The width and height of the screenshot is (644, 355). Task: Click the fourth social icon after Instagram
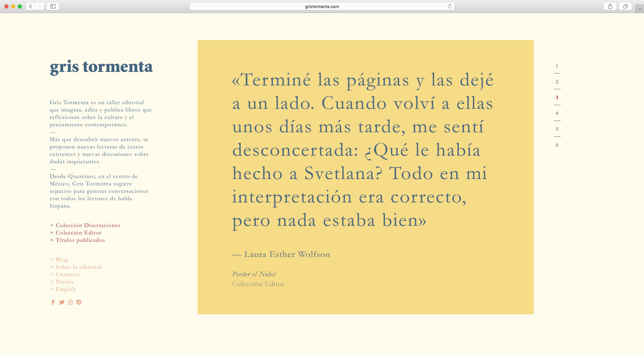click(79, 302)
